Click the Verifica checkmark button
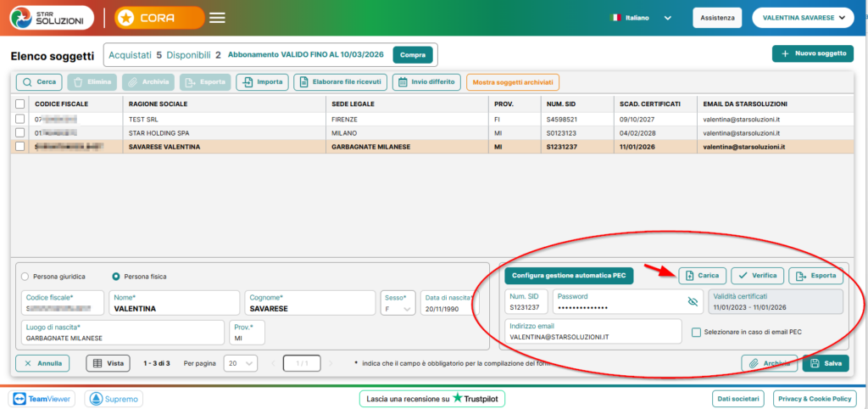868x409 pixels. click(x=757, y=276)
